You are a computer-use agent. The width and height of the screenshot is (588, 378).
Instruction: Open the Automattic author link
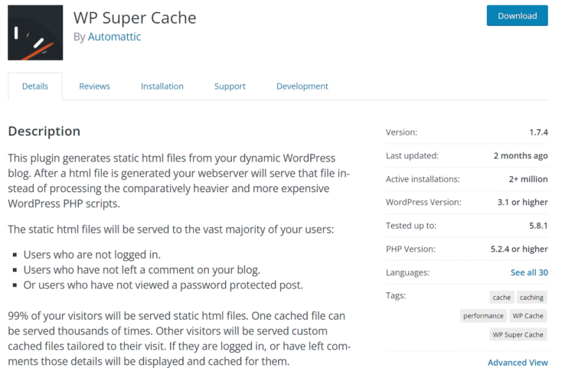[114, 36]
